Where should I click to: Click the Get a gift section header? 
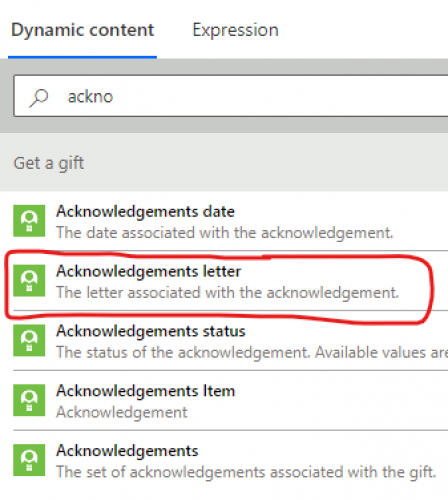[49, 163]
